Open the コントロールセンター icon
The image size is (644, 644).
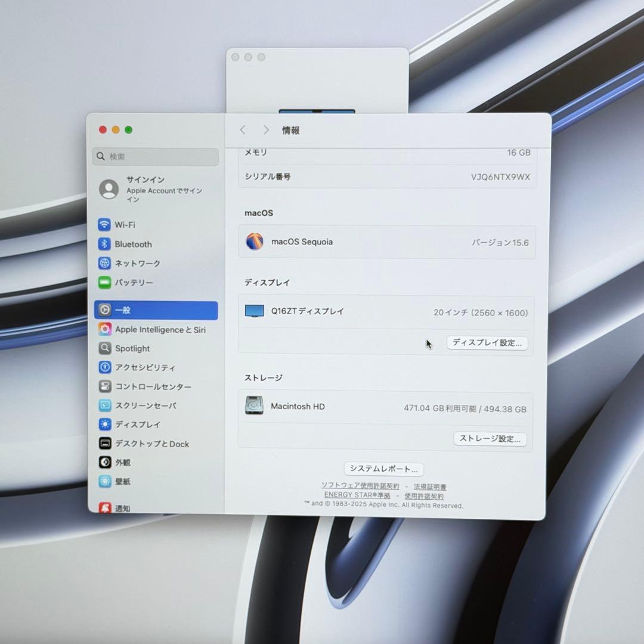point(105,386)
